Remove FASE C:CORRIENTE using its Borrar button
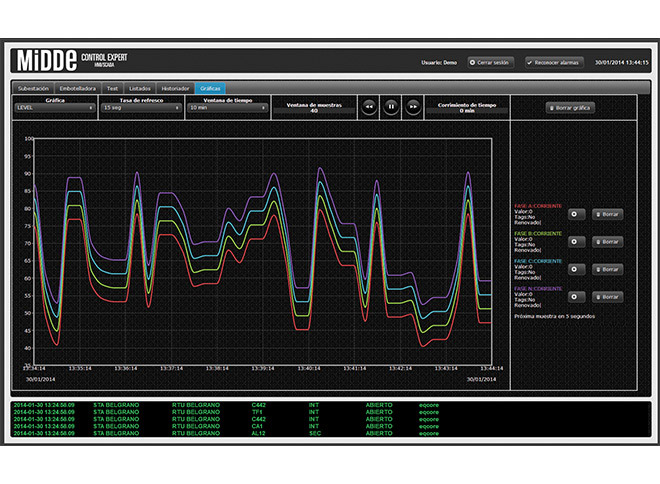This screenshot has height=484, width=660. 607,269
